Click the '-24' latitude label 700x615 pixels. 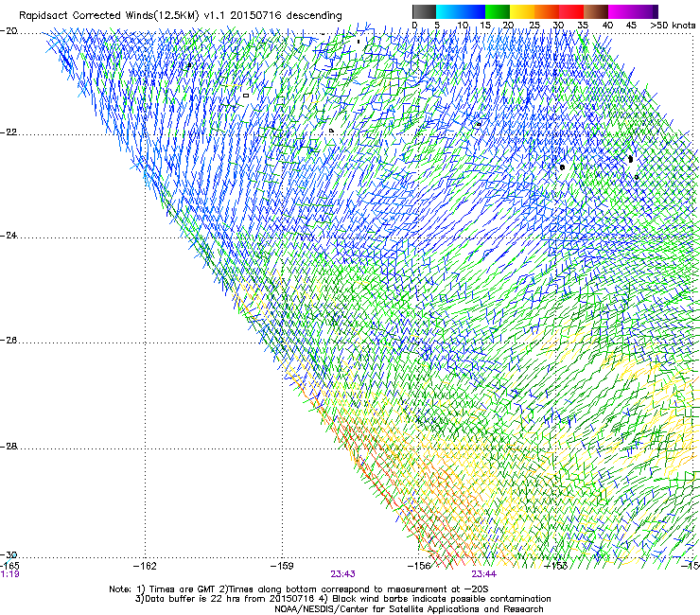pos(9,236)
